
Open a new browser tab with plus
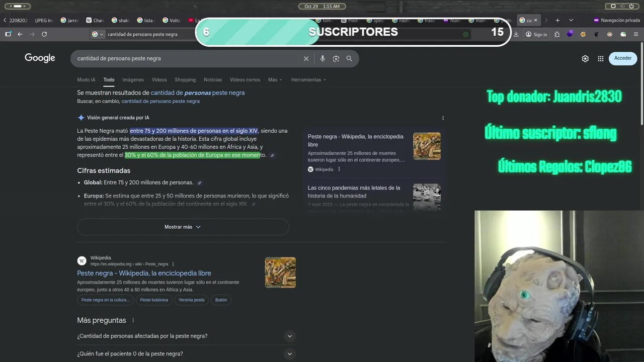click(557, 20)
